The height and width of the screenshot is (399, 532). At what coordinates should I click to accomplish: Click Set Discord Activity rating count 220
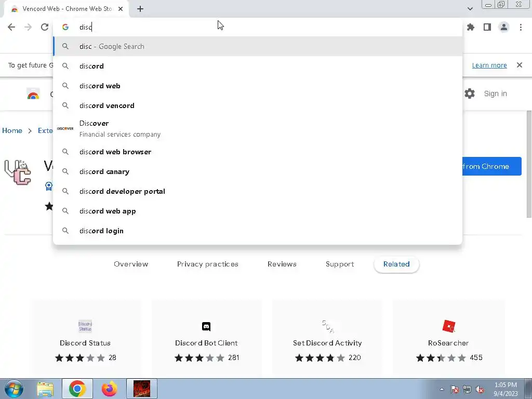(x=354, y=357)
